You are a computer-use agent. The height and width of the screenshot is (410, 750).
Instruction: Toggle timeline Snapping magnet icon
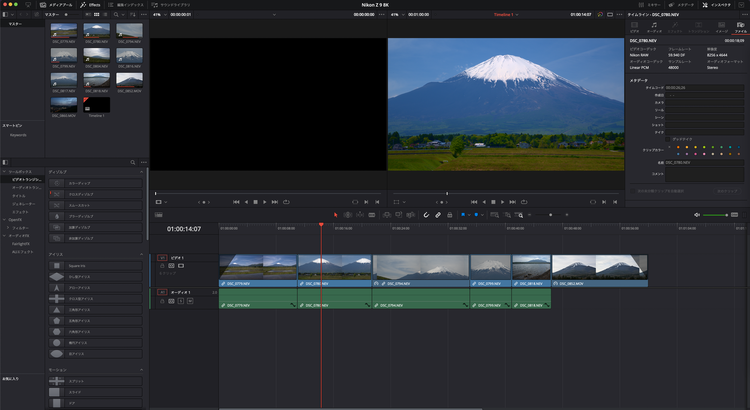pyautogui.click(x=425, y=214)
